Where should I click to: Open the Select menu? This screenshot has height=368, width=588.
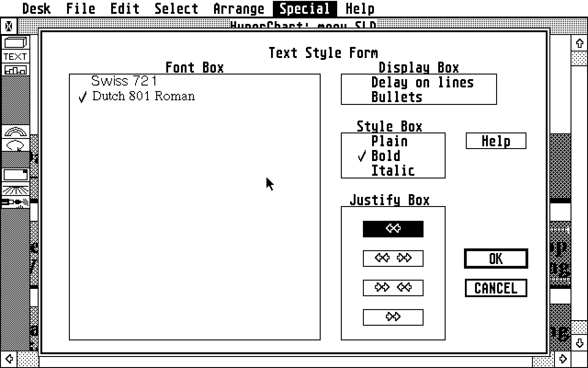(x=176, y=8)
